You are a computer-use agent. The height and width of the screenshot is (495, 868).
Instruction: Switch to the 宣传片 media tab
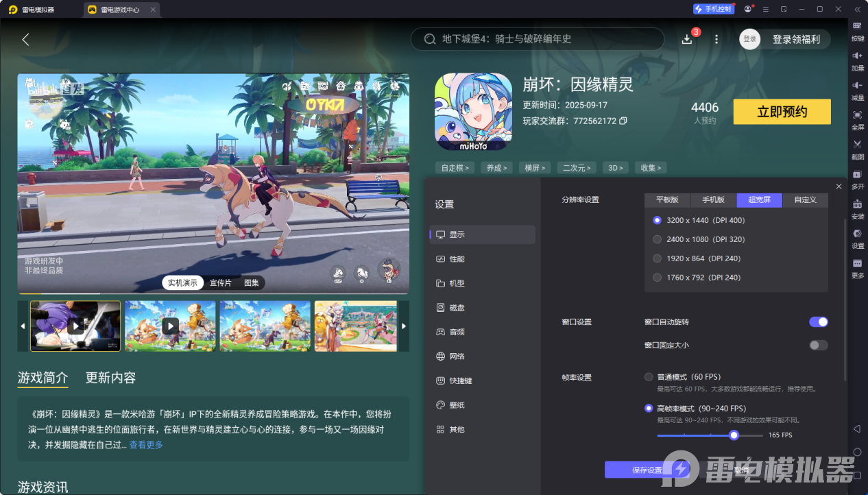point(221,282)
